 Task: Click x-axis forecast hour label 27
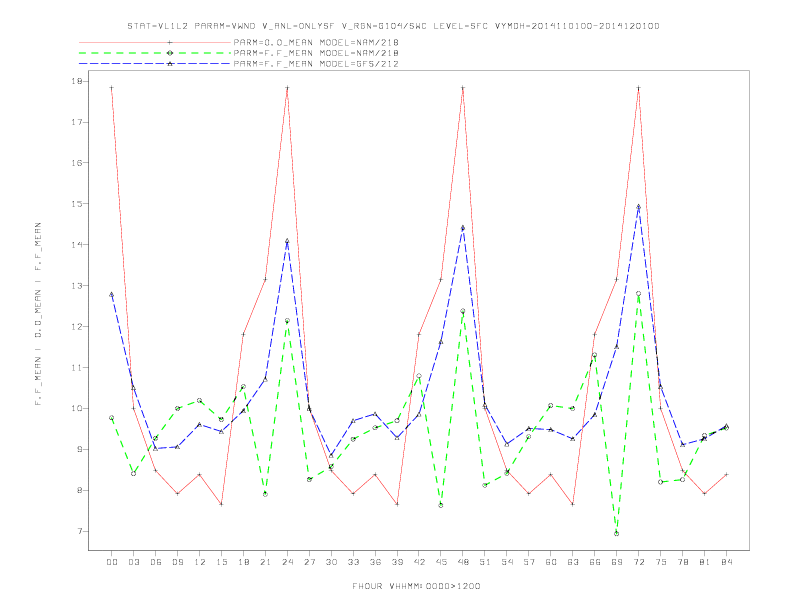pos(309,562)
